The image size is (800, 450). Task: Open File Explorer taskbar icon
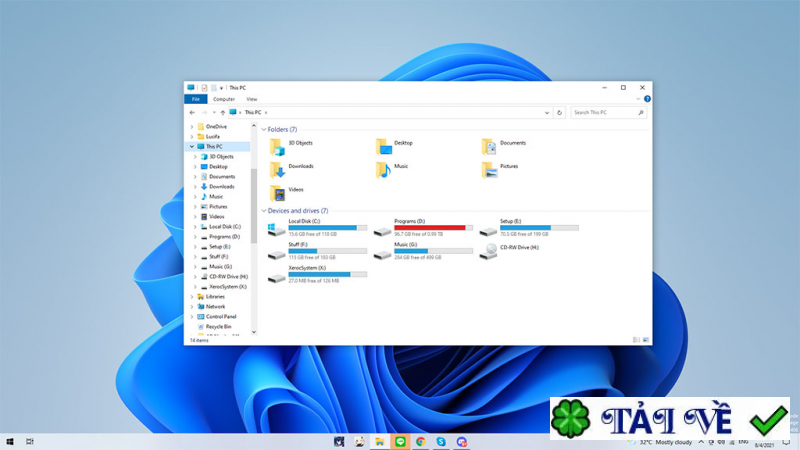click(380, 441)
